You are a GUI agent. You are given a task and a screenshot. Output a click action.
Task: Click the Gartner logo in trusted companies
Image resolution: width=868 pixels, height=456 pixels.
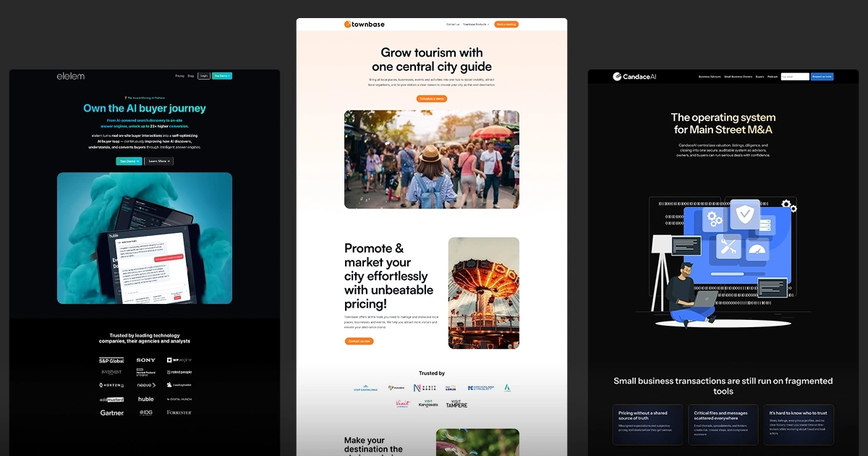[111, 413]
